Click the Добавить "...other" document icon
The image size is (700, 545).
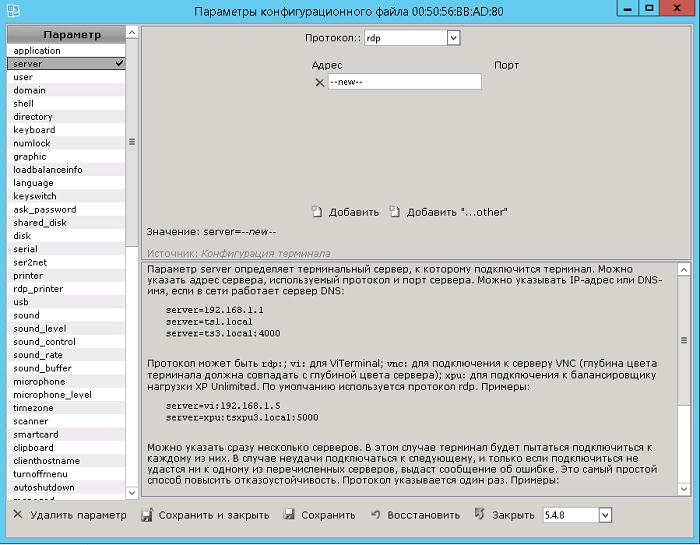395,211
